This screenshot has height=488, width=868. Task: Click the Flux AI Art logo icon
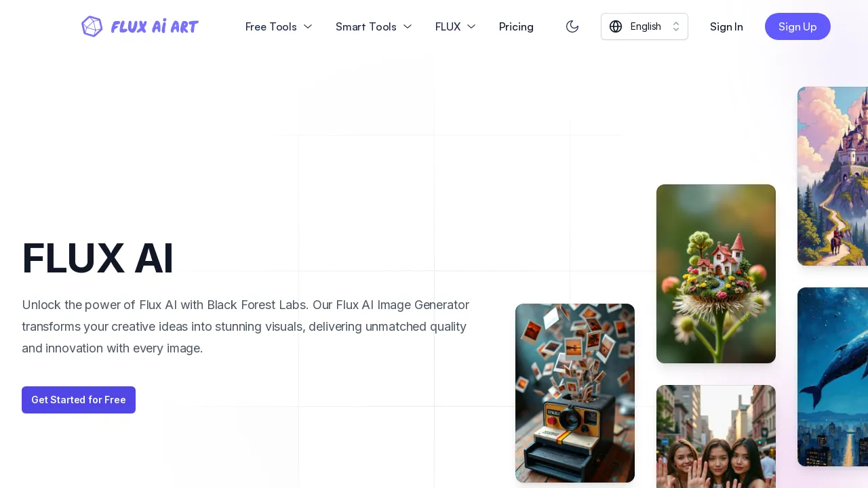pos(92,26)
